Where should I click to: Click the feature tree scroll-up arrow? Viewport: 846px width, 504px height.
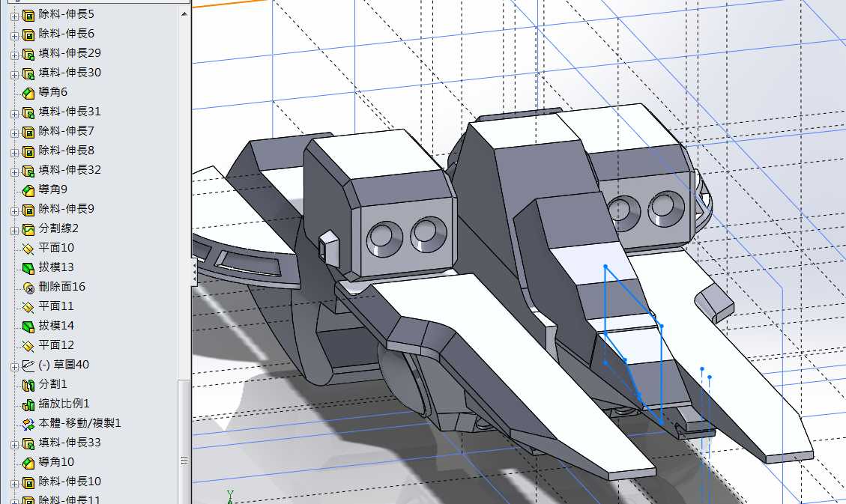(184, 14)
